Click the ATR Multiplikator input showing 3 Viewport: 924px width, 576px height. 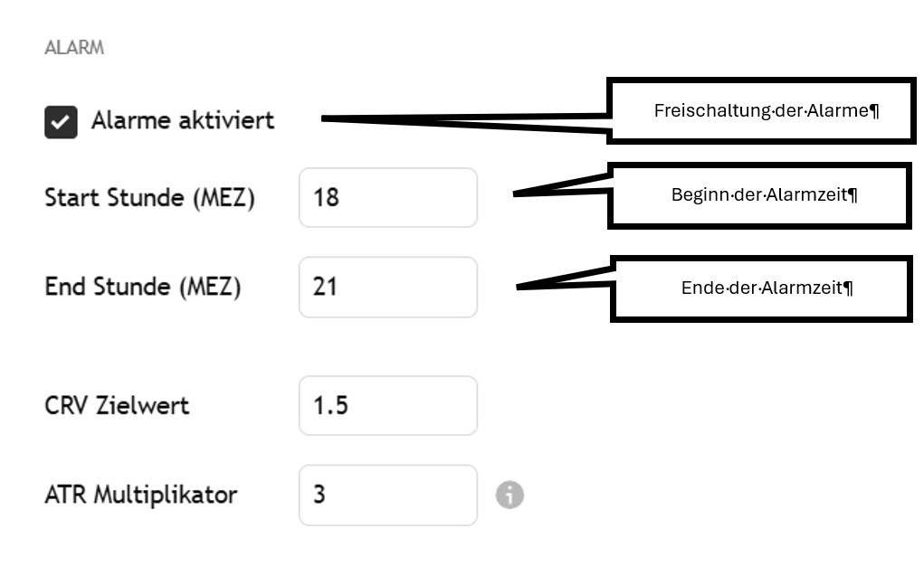pos(387,495)
